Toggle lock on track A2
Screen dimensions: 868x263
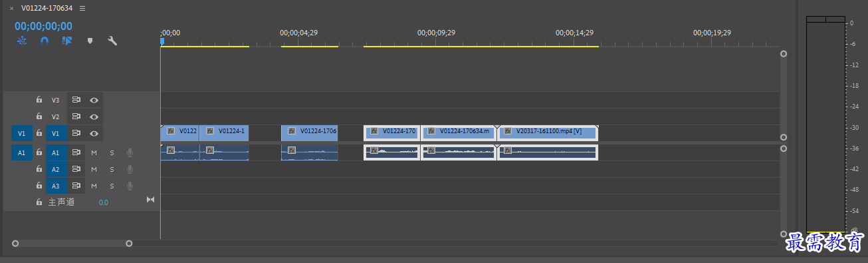39,169
